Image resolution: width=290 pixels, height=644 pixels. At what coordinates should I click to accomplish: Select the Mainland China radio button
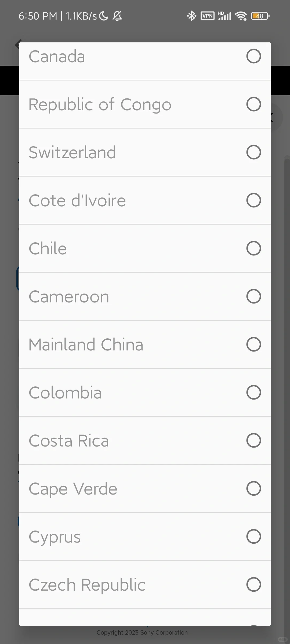(253, 345)
